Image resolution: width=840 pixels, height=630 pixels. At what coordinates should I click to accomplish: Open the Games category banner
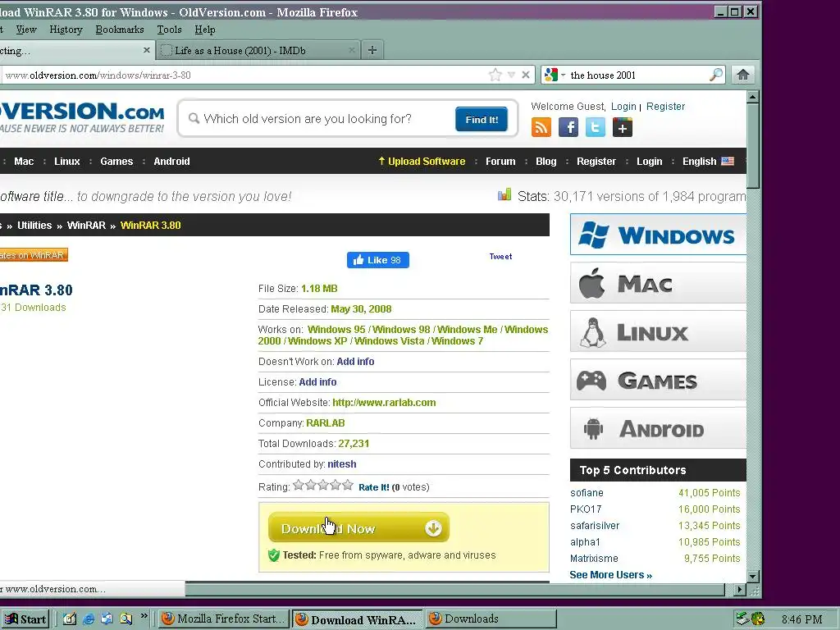[658, 380]
